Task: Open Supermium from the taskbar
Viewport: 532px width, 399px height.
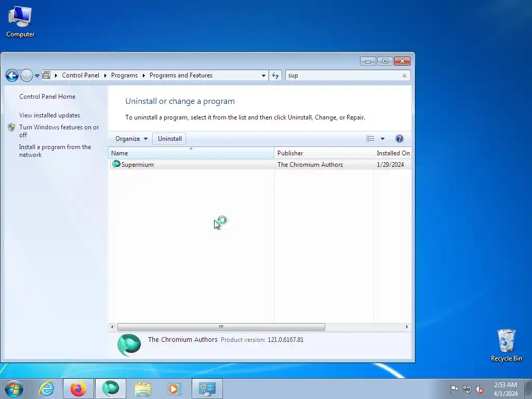Action: tap(111, 389)
